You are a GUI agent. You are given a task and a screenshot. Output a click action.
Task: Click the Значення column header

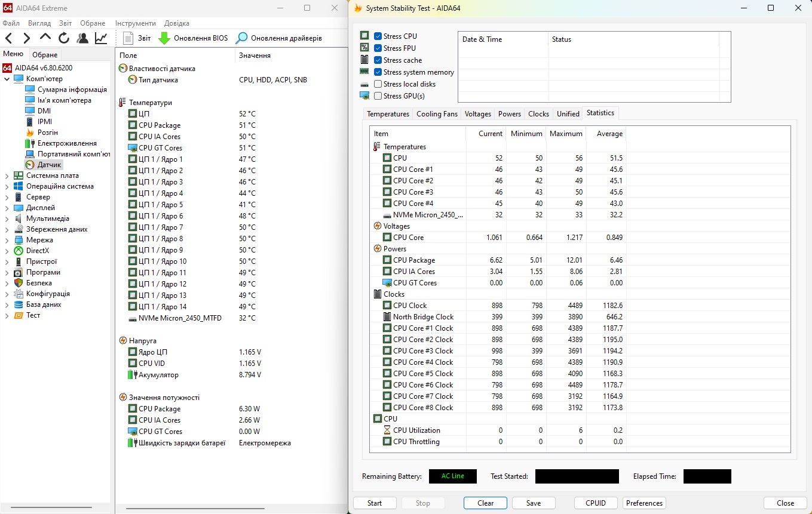click(x=255, y=56)
